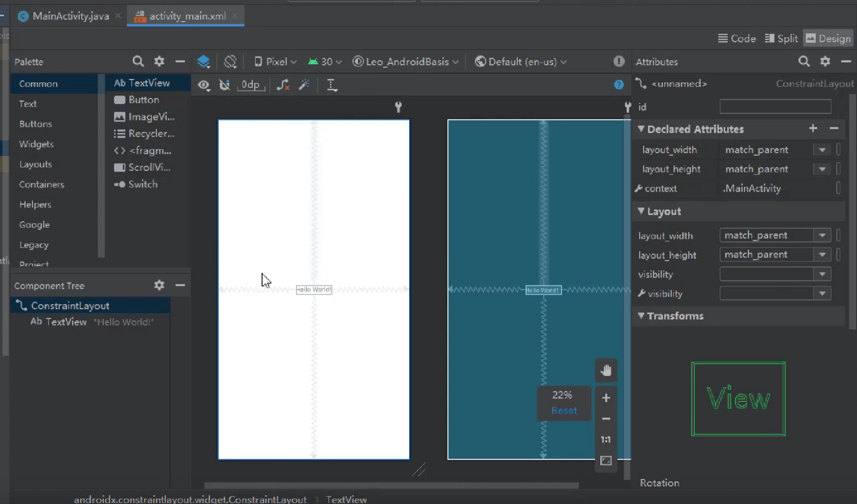Click Reset zoom link
Viewport: 857px width, 504px height.
tap(564, 410)
